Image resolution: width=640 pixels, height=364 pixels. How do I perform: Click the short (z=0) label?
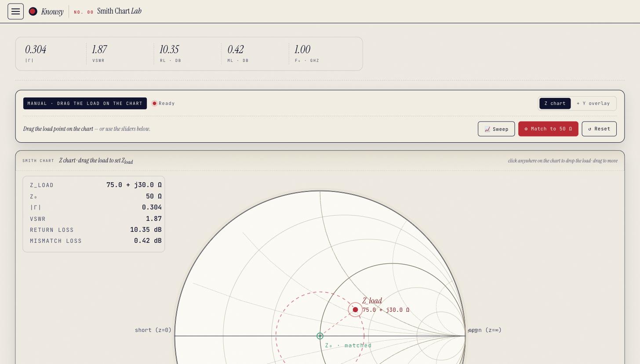tap(153, 330)
